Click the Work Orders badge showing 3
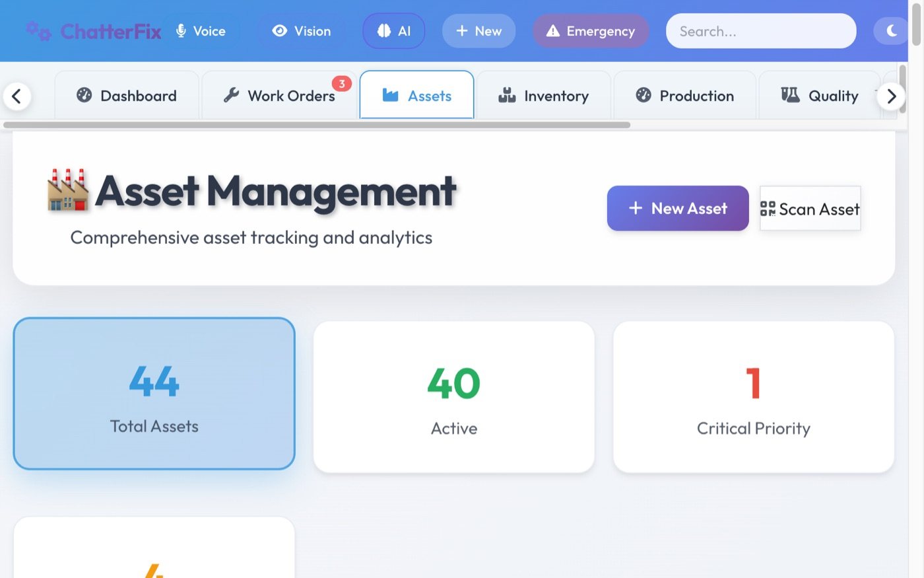Viewport: 924px width, 578px height. 342,84
